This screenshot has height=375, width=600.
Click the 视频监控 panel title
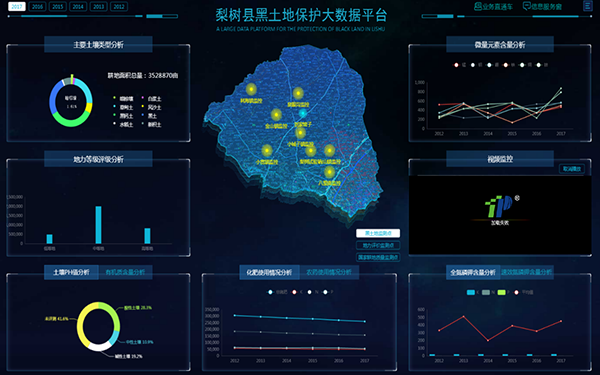pyautogui.click(x=500, y=159)
